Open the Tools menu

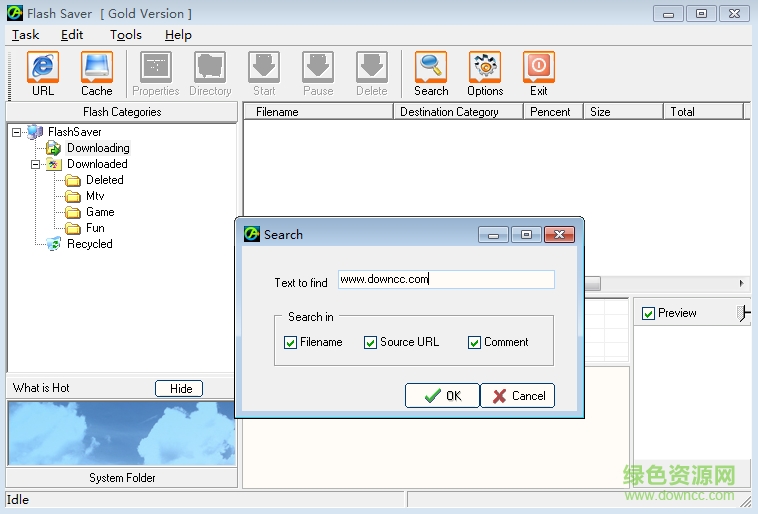[126, 35]
